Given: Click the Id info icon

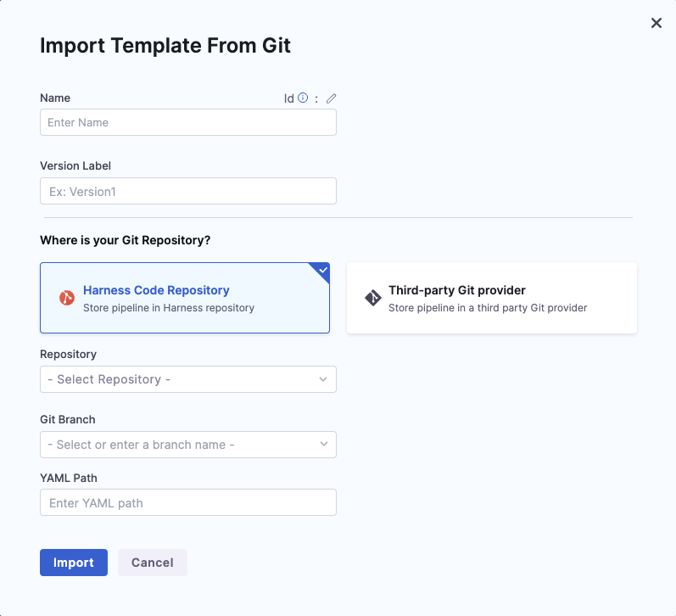Looking at the screenshot, I should tap(303, 98).
